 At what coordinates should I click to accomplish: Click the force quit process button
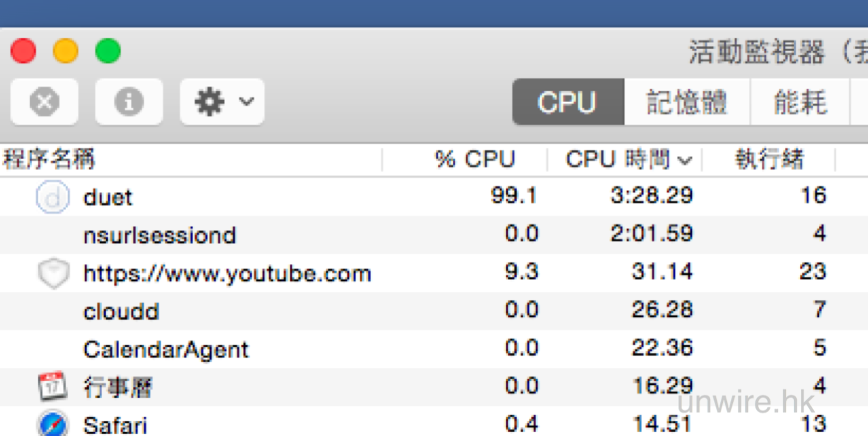pyautogui.click(x=44, y=102)
